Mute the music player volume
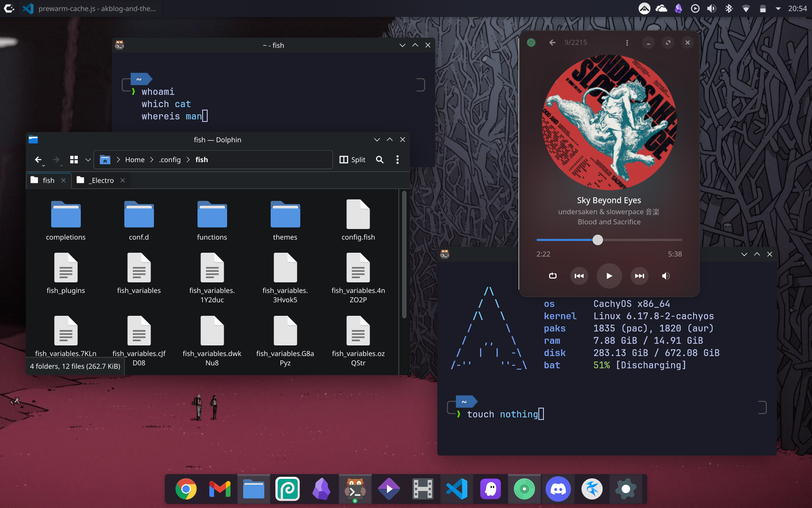This screenshot has width=812, height=508. [x=665, y=276]
